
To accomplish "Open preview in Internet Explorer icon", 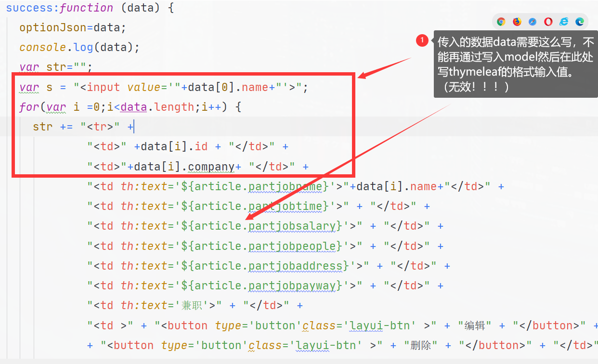I will coord(564,22).
